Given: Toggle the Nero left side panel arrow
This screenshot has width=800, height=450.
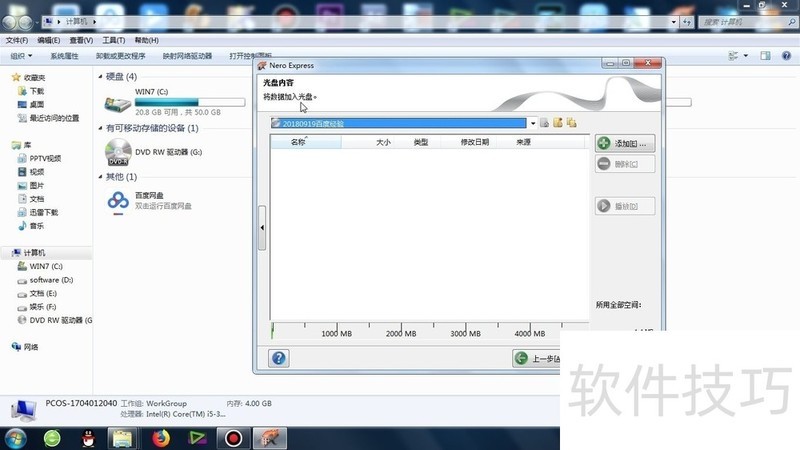Looking at the screenshot, I should pyautogui.click(x=262, y=228).
